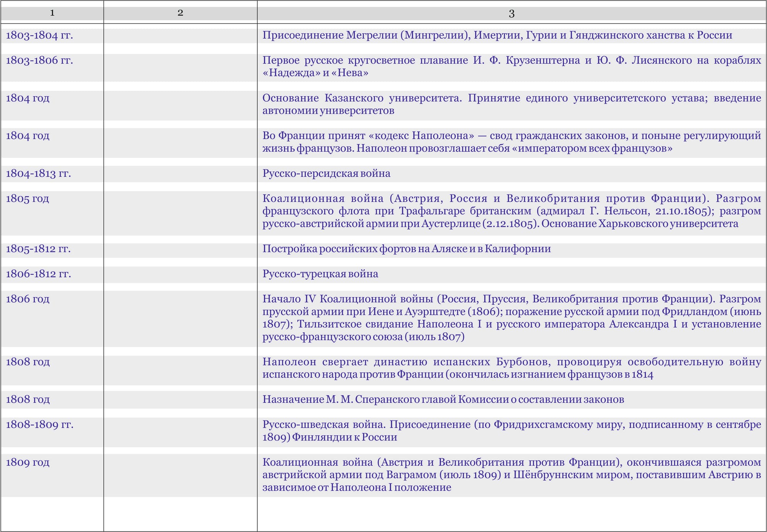Click "1804 год" beside кодекс Наполеона
The width and height of the screenshot is (767, 532).
[28, 136]
